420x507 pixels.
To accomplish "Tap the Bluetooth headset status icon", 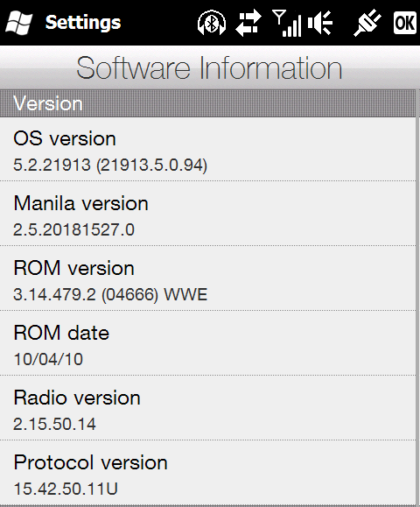I will [212, 23].
